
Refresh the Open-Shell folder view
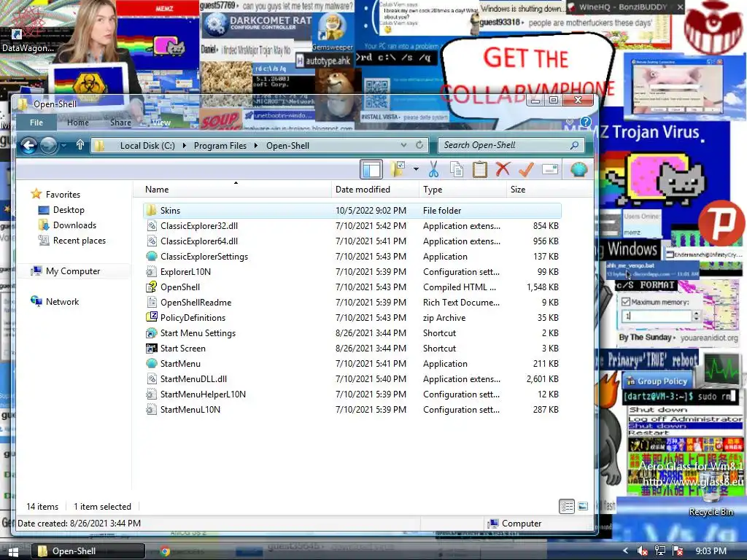[419, 145]
